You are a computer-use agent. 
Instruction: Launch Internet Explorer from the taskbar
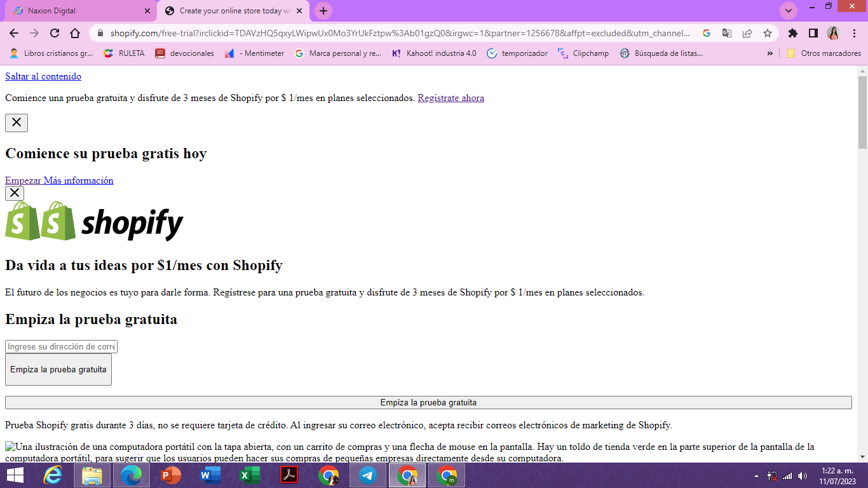pos(53,475)
